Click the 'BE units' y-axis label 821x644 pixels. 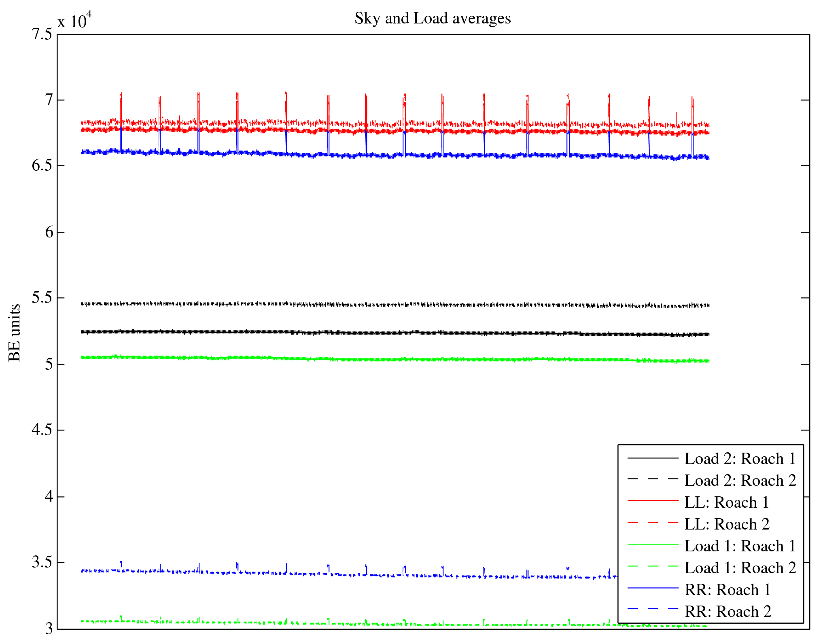coord(15,333)
